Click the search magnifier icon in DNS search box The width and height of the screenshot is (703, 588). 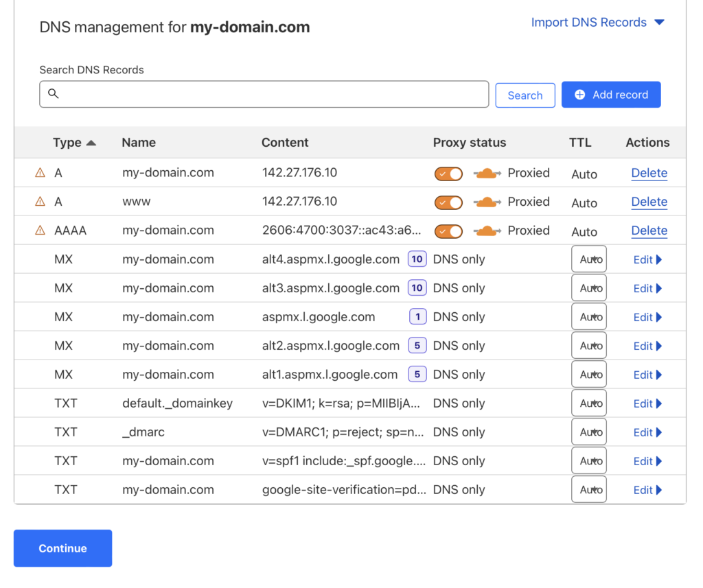click(54, 94)
